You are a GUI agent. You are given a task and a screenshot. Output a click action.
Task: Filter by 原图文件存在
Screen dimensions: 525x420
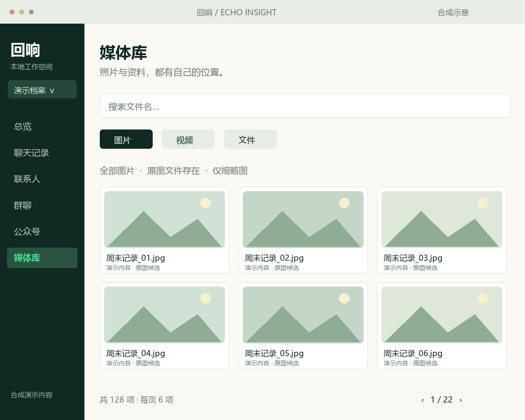pyautogui.click(x=174, y=171)
